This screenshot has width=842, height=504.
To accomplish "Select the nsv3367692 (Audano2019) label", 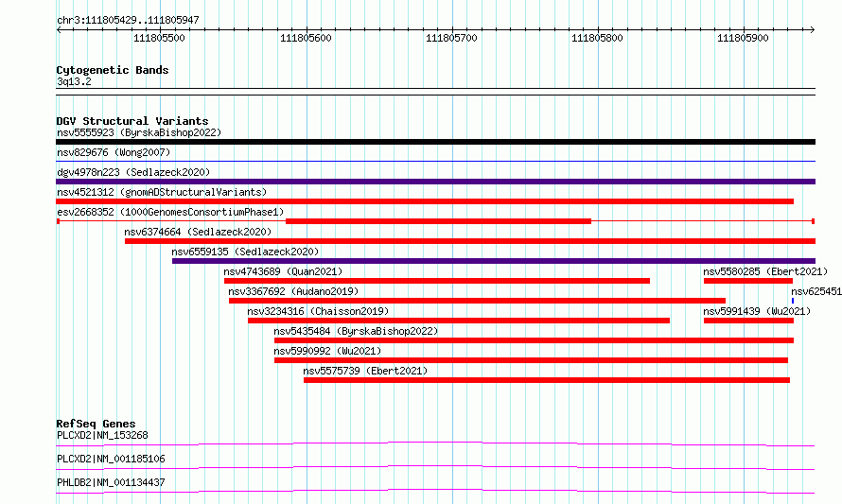I will pyautogui.click(x=293, y=291).
